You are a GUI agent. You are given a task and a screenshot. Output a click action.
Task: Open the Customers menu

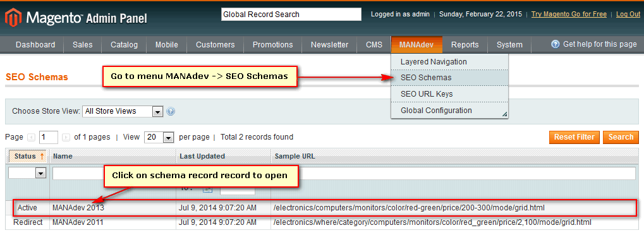point(216,45)
